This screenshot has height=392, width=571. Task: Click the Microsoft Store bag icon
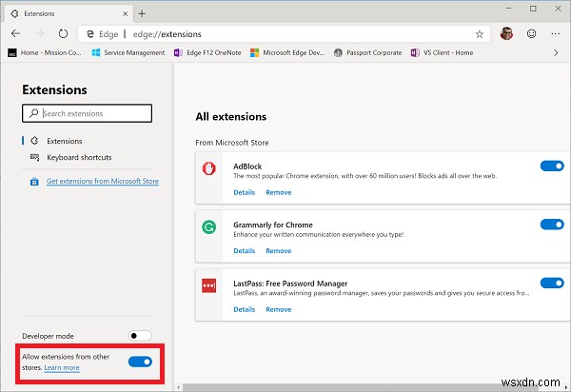point(34,182)
